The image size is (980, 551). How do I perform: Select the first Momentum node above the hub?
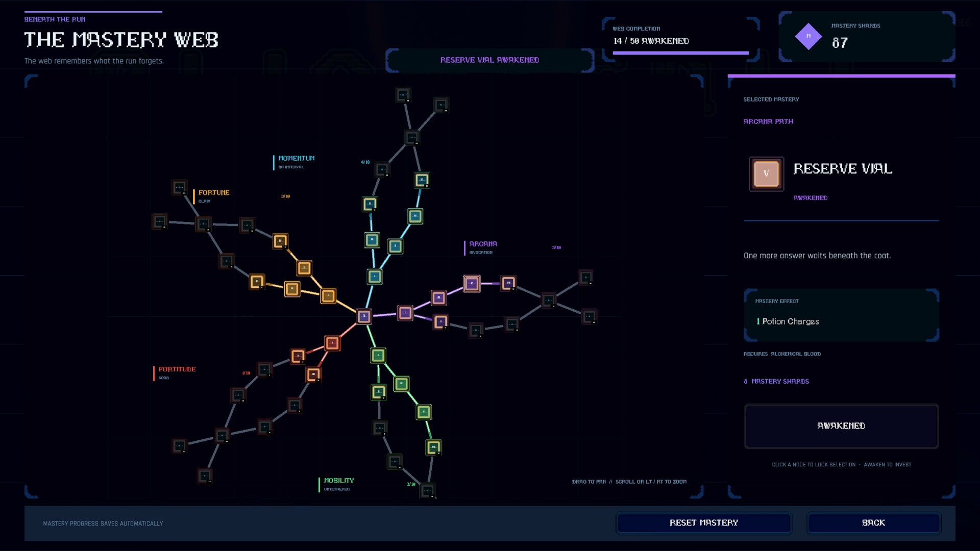point(375,277)
